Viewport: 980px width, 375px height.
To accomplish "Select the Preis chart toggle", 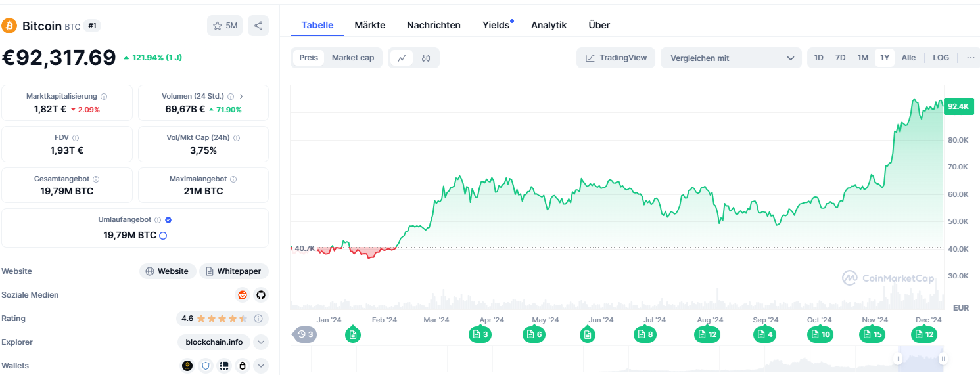I will [x=308, y=58].
